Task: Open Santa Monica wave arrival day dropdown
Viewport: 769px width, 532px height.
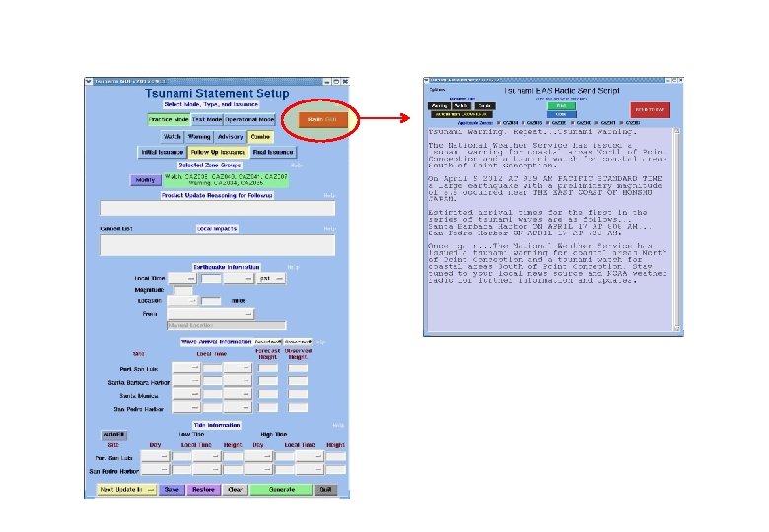Action: tap(186, 394)
